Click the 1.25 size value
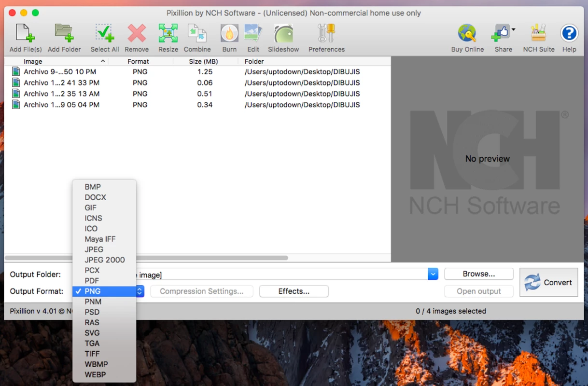Screen dimensions: 588x386 pyautogui.click(x=205, y=72)
